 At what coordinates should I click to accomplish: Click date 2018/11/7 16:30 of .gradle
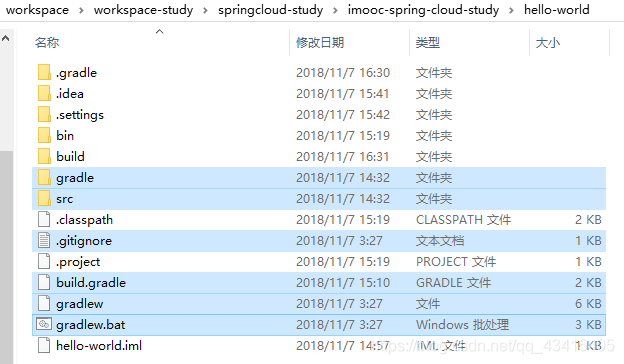pos(343,73)
